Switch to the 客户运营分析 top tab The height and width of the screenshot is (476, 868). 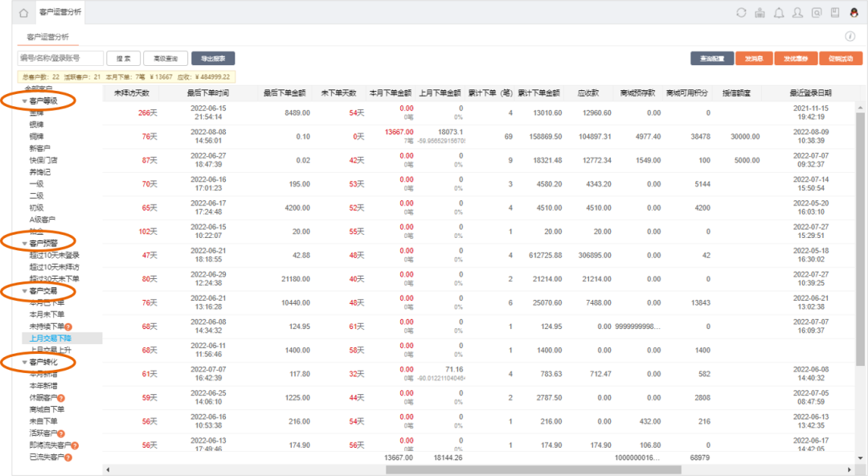pos(60,13)
